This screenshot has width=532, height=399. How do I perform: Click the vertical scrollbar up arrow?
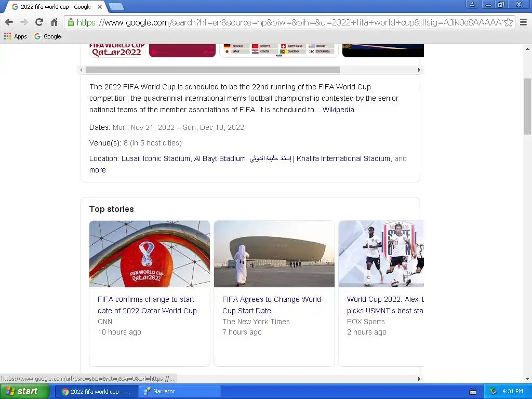click(x=528, y=49)
